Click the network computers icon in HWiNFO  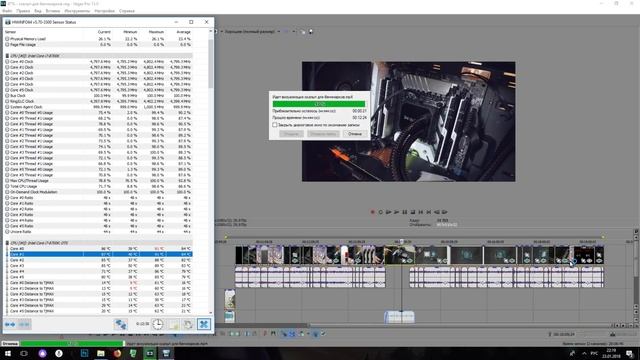click(x=120, y=324)
